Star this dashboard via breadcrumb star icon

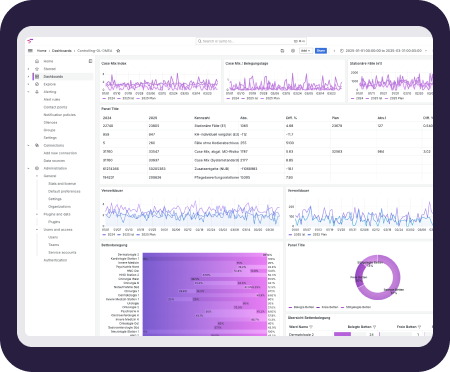[x=118, y=51]
